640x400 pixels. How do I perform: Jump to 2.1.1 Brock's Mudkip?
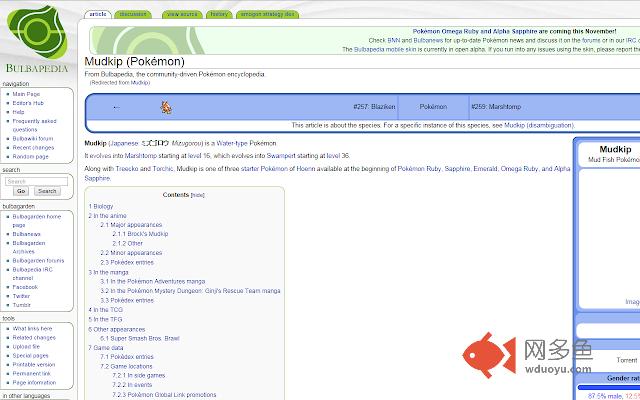[x=140, y=234]
